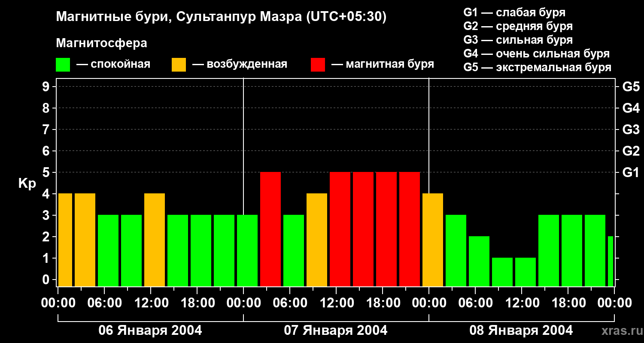This screenshot has width=644, height=343.
Task: Click the "5" value on the Kp axis
Action: [x=47, y=172]
